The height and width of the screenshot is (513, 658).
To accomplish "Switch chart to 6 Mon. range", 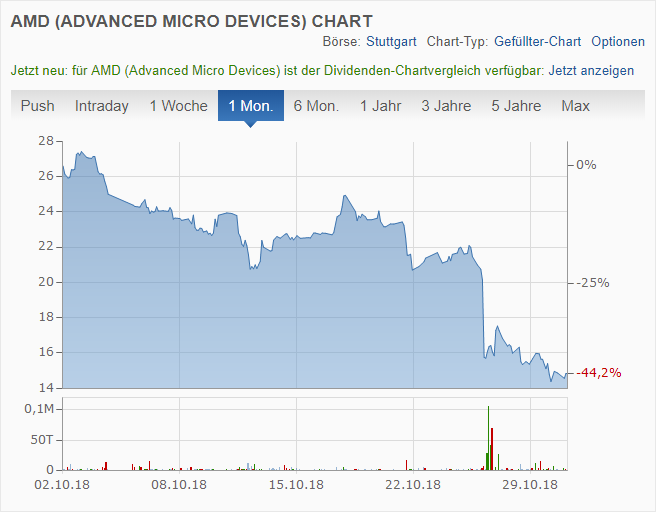I will click(316, 106).
